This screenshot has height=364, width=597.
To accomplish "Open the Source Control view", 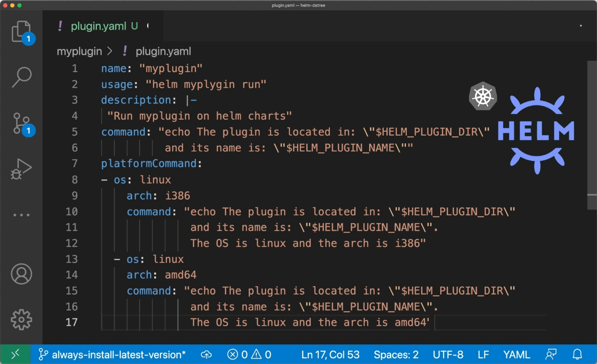I will [22, 123].
